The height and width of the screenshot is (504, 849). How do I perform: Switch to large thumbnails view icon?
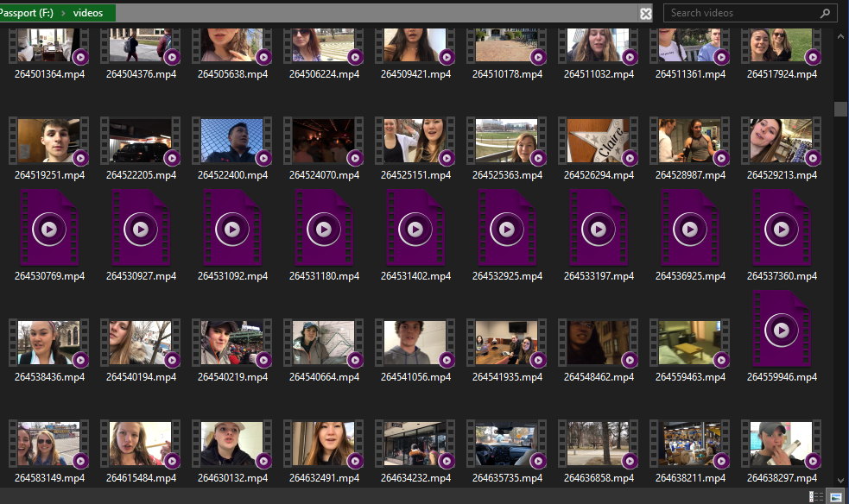click(836, 496)
